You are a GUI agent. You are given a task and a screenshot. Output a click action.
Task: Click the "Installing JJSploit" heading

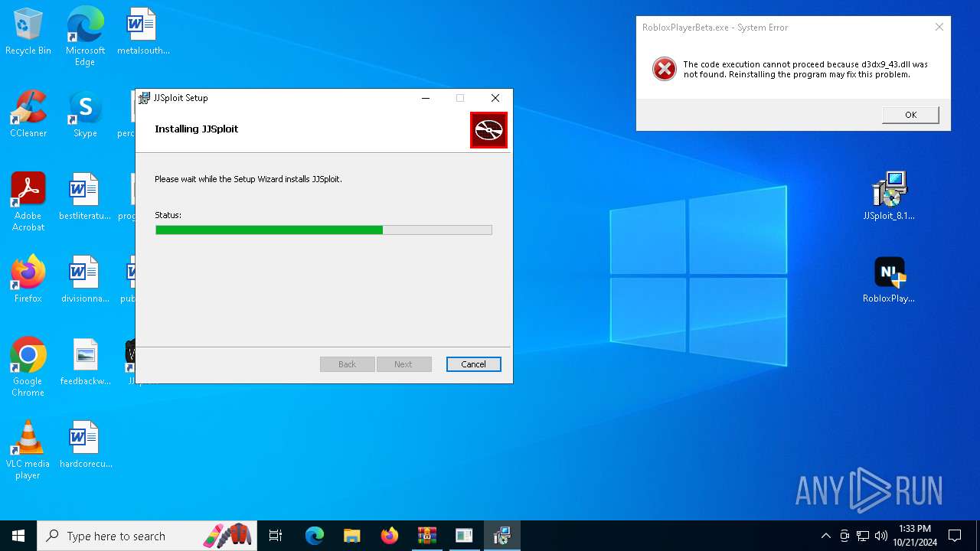click(x=196, y=129)
